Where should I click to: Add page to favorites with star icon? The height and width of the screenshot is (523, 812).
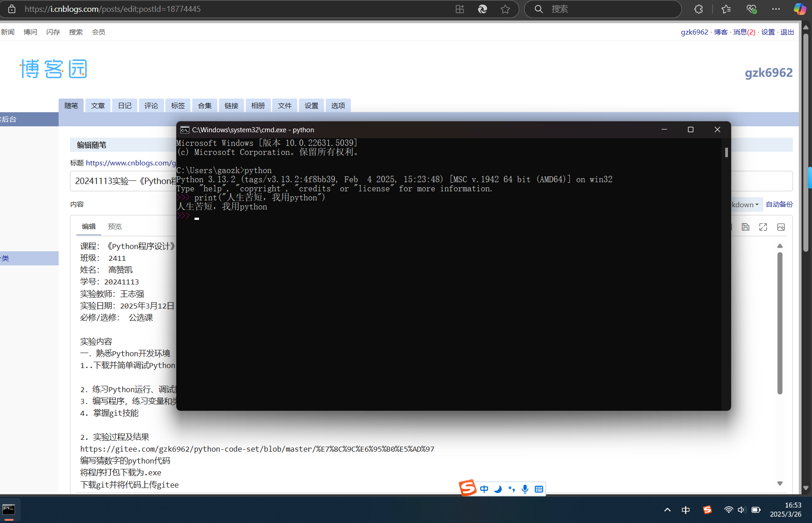tap(505, 9)
